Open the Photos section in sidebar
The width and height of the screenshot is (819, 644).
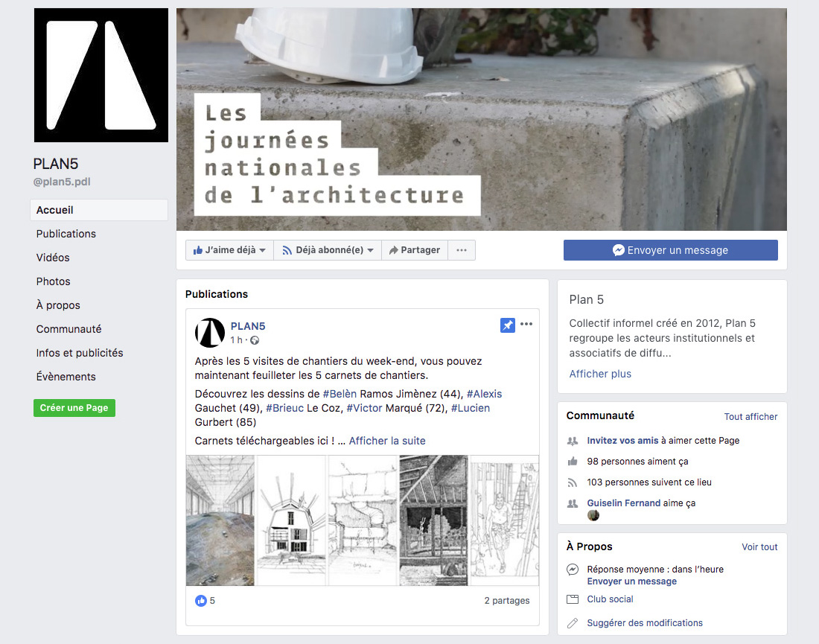(54, 281)
